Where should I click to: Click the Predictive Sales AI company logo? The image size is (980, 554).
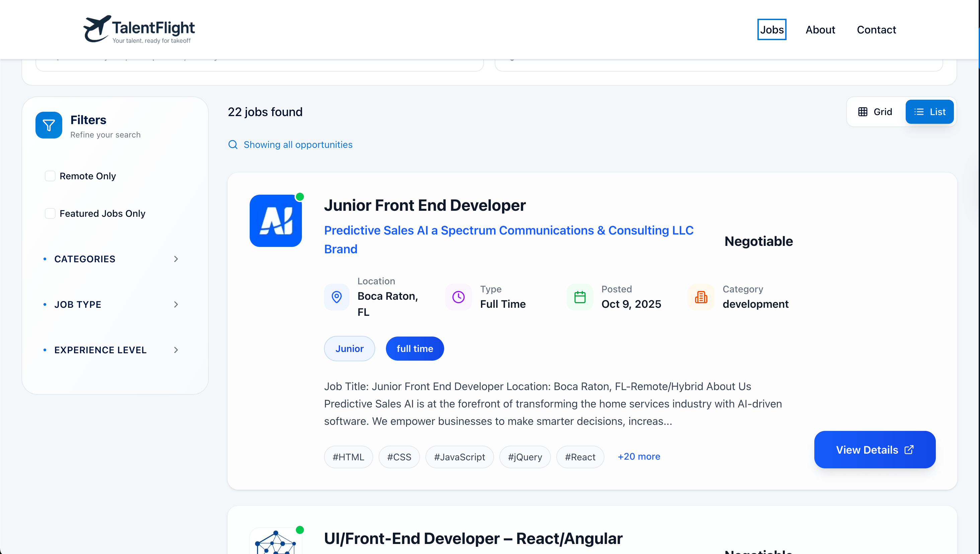tap(275, 221)
